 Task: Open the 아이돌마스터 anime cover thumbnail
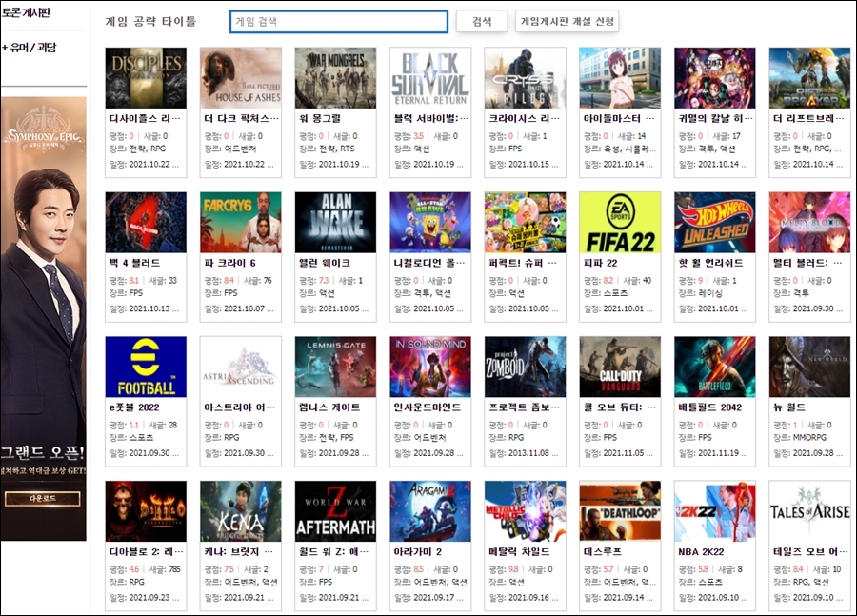point(620,78)
